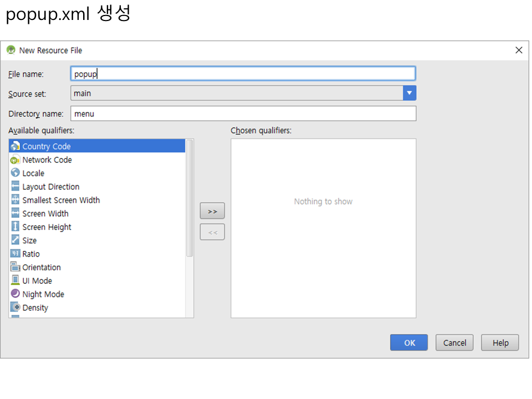Viewport: 532px width, 399px height.
Task: Click the Network Code qualifier icon
Action: (15, 160)
